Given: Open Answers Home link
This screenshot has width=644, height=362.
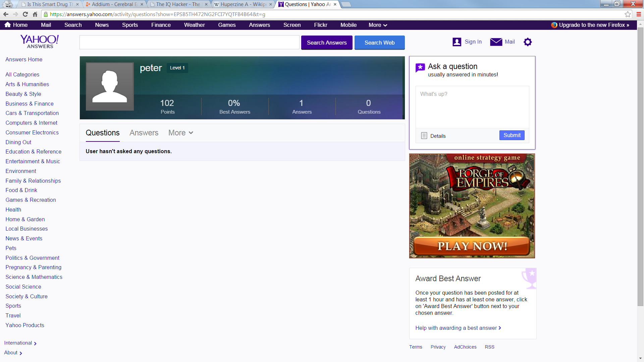Looking at the screenshot, I should coord(24,59).
